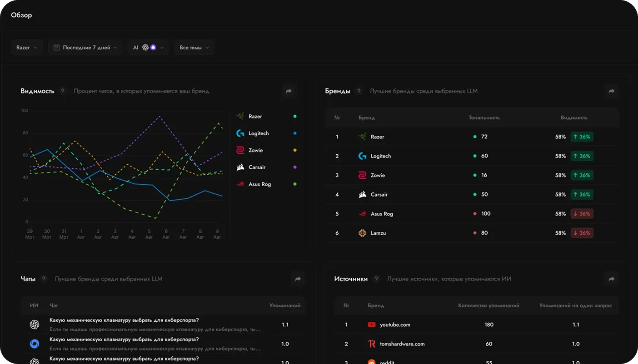
Task: Sort brands table by Тональность column
Action: [x=484, y=118]
